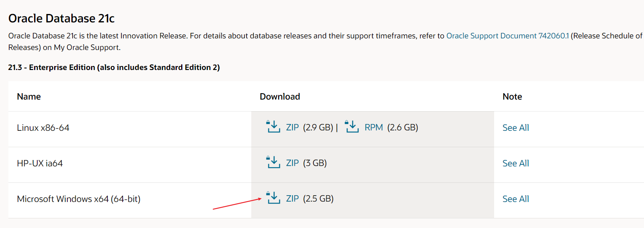Screen dimensions: 644x228
Task: Open See All for Microsoft Windows x64
Action: point(516,199)
